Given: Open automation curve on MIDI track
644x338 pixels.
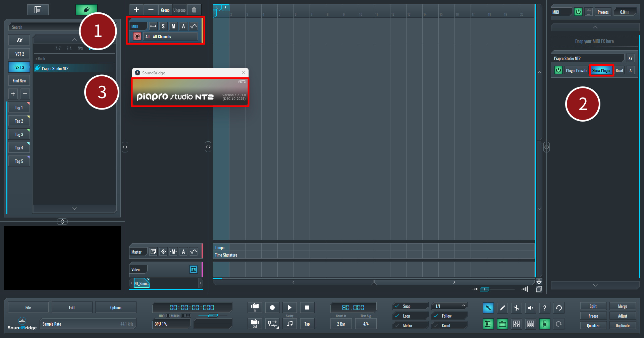Looking at the screenshot, I should 194,26.
